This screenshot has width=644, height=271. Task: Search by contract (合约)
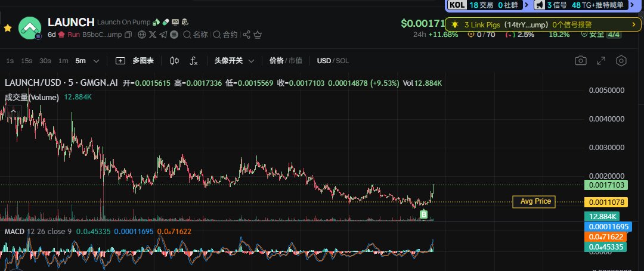(x=225, y=35)
